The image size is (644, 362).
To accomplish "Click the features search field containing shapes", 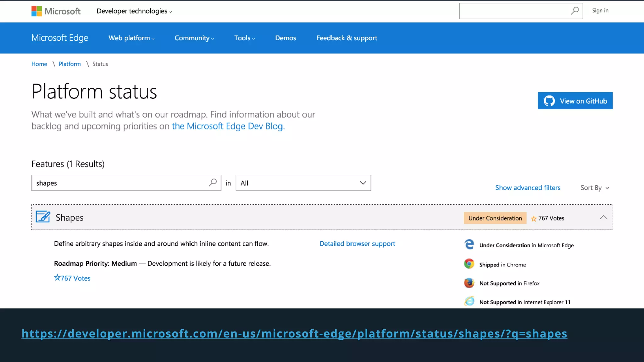I will click(x=126, y=183).
